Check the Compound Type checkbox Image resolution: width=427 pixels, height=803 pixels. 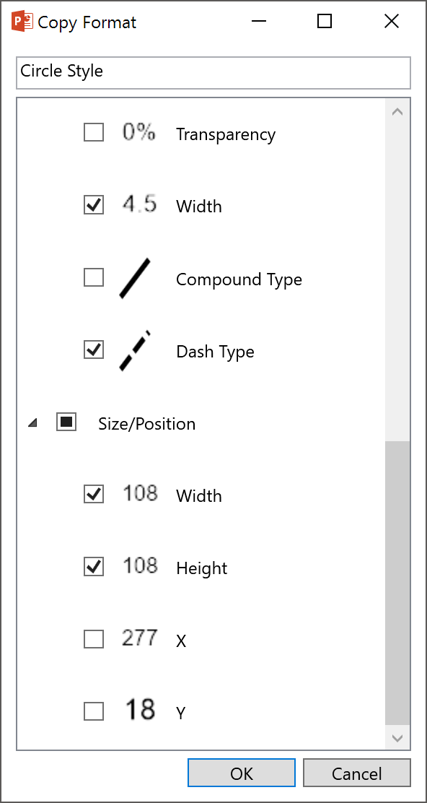coord(94,278)
